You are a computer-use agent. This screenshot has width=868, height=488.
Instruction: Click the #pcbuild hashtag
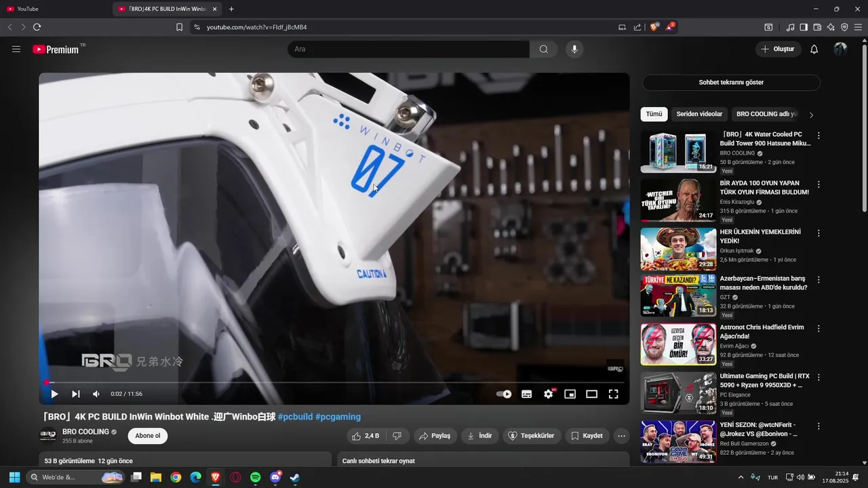click(295, 417)
